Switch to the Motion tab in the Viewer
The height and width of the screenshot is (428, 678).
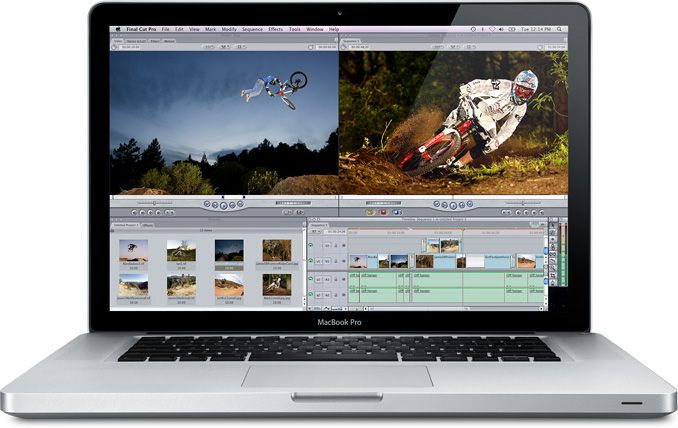[x=169, y=41]
